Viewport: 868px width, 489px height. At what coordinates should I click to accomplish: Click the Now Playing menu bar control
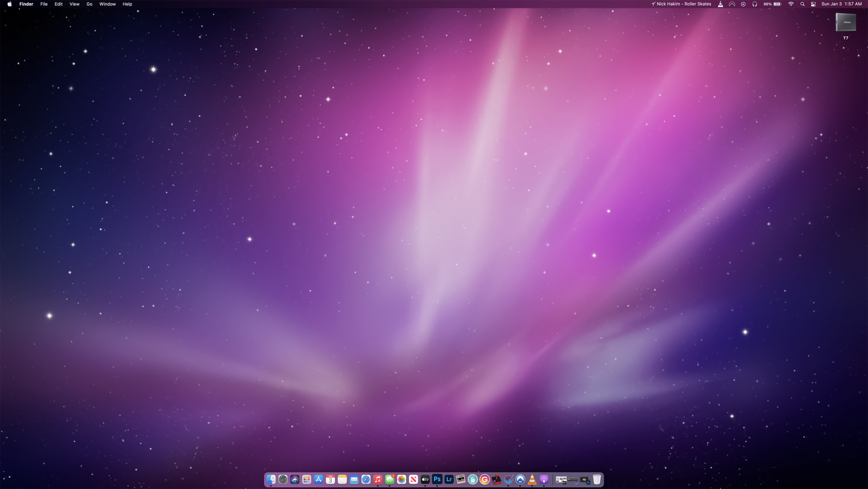(x=743, y=4)
